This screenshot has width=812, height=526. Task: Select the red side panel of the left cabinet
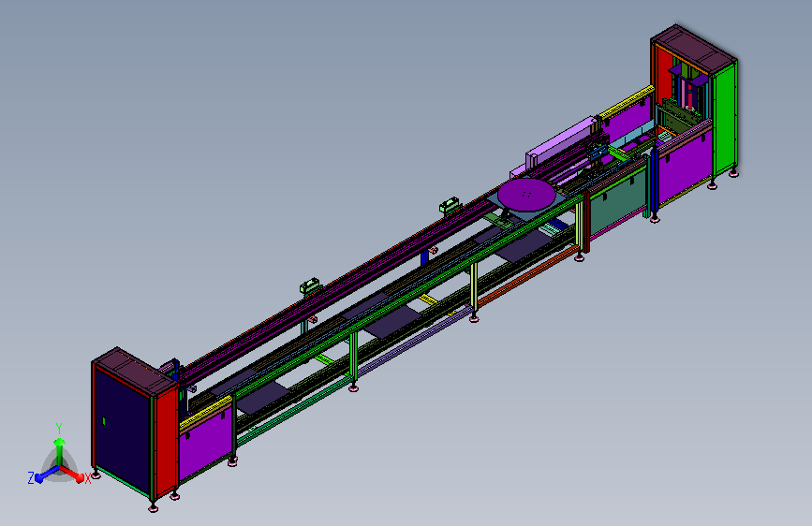[167, 441]
